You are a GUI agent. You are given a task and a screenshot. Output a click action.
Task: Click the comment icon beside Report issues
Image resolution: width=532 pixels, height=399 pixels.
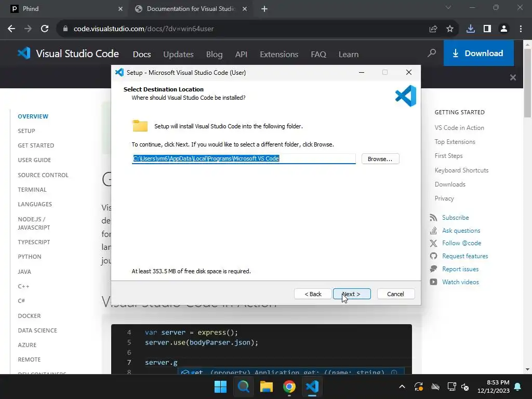[433, 269]
